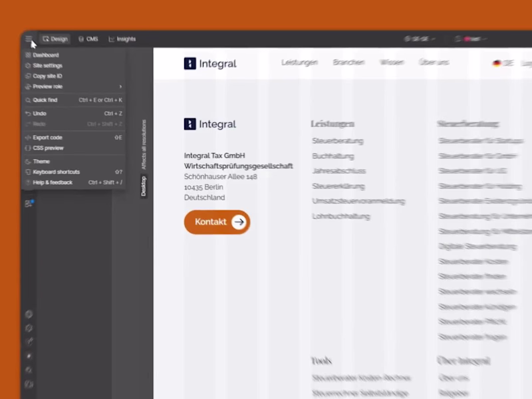Click the Quick find magnifier icon
Screen dimensions: 532x399
[x=28, y=100]
